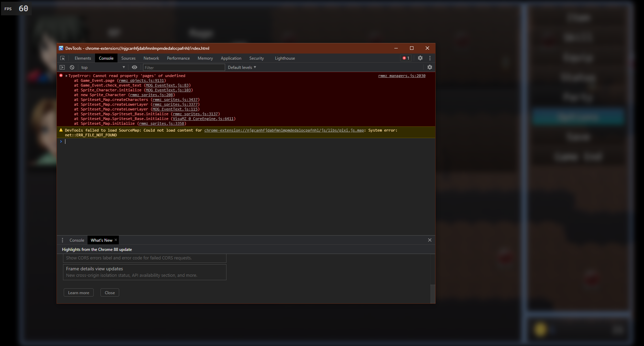Open the pixi.js.map chrome-extension link
Image resolution: width=644 pixels, height=346 pixels.
(x=284, y=131)
